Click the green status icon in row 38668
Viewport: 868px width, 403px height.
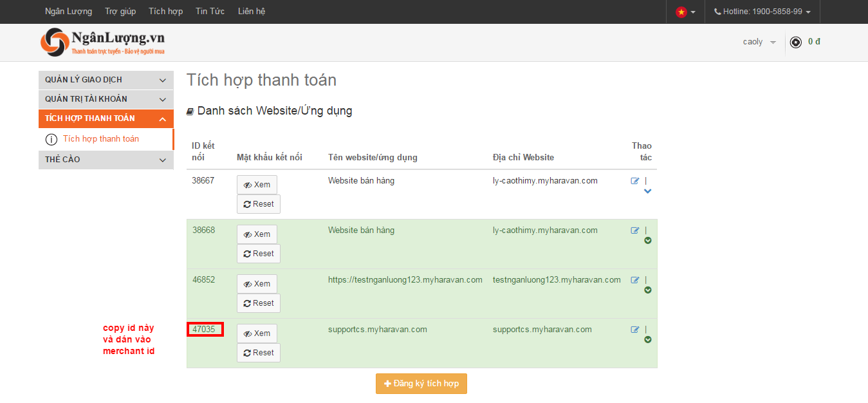pos(648,241)
